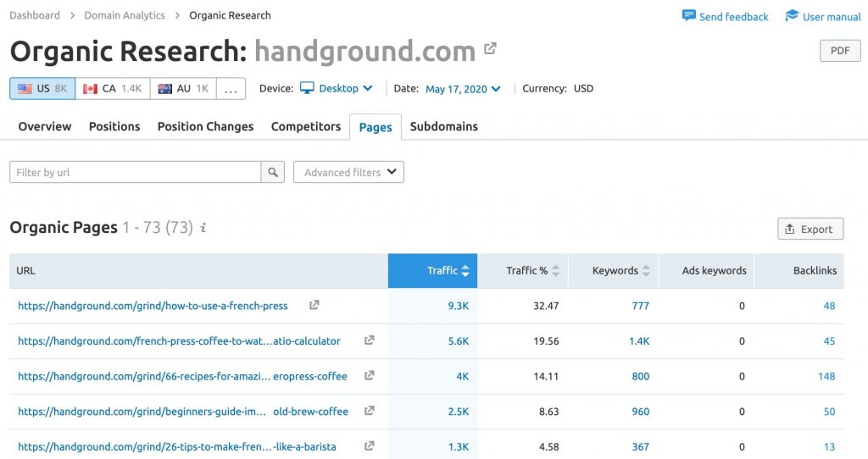Open handground.com in new tab icon
This screenshot has width=868, height=459.
point(490,48)
